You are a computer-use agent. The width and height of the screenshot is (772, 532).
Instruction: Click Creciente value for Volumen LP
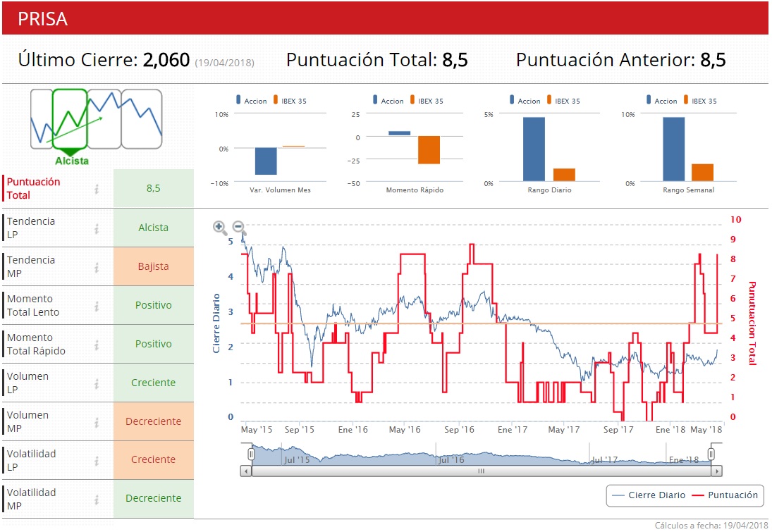tap(154, 383)
